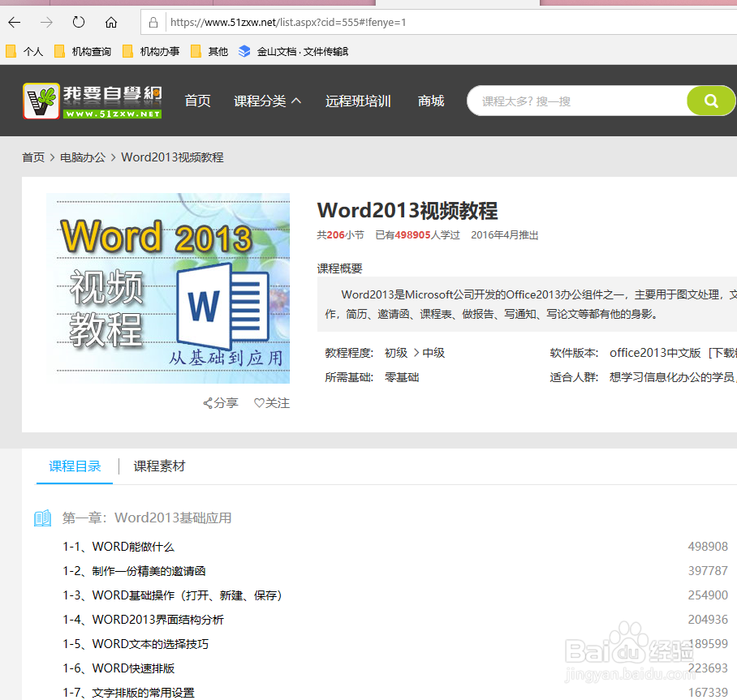Click the Word2013视频教程 course title
This screenshot has width=737, height=700.
(407, 210)
